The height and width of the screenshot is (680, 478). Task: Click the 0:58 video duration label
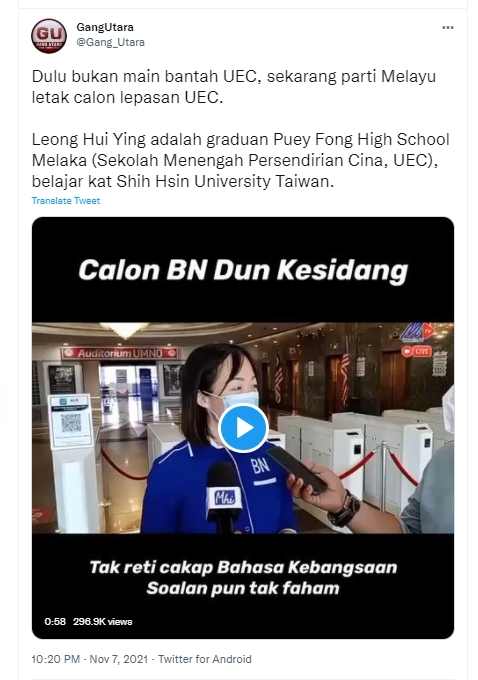[55, 621]
